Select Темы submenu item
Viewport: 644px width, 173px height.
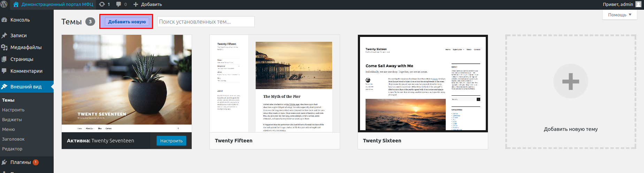coord(8,100)
